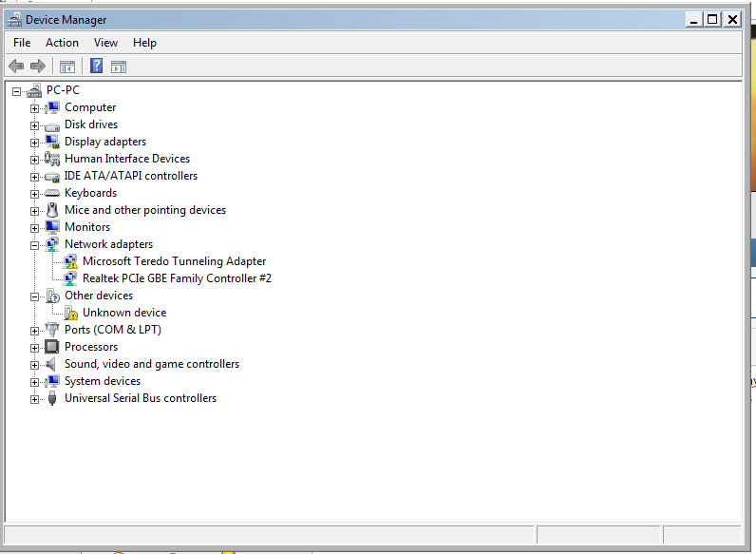Expand the System devices node

[x=34, y=382]
